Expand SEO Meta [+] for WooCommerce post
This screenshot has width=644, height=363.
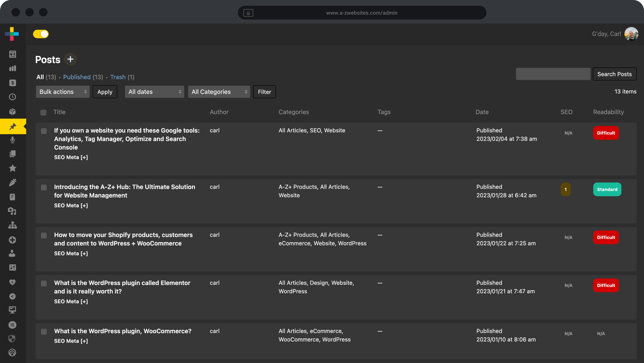coord(71,341)
